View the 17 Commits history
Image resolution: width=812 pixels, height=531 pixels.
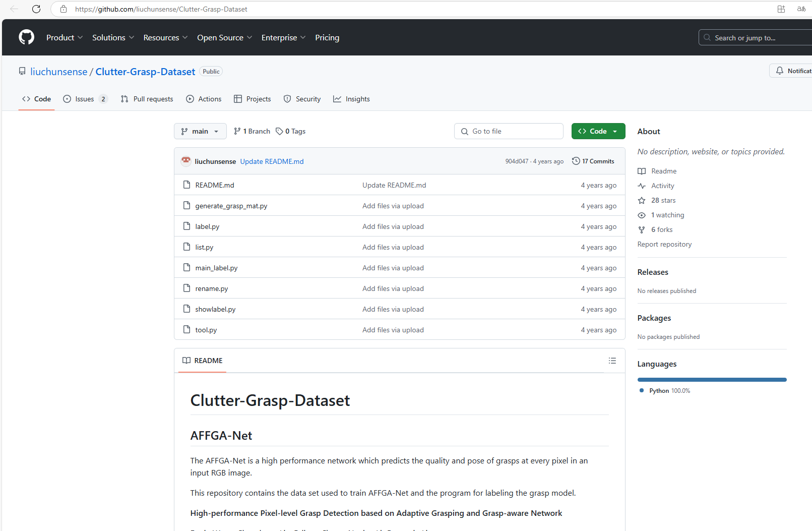click(x=593, y=161)
